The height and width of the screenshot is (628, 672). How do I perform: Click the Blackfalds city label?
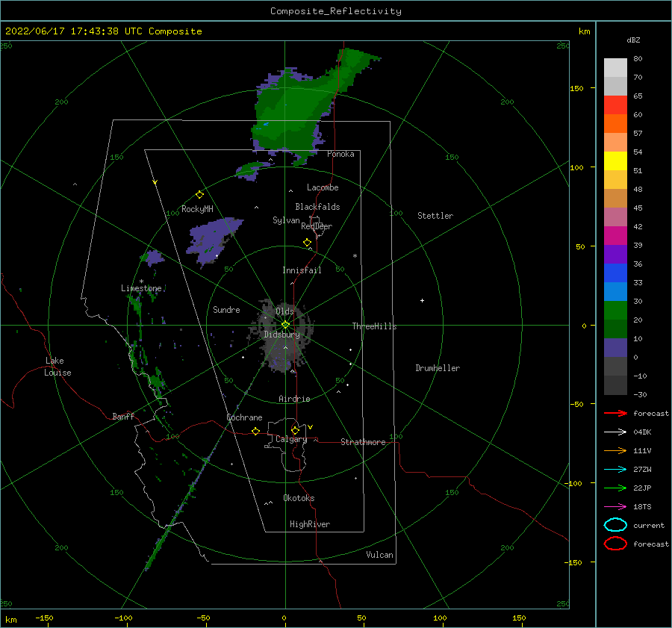[x=317, y=207]
